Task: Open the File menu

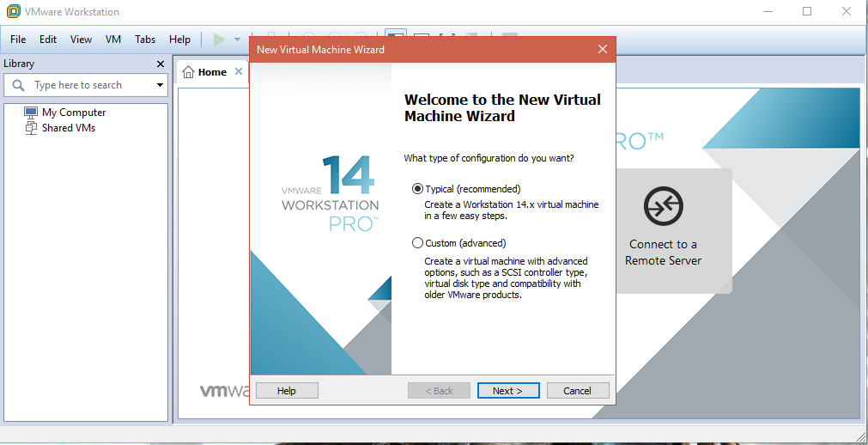Action: 18,40
